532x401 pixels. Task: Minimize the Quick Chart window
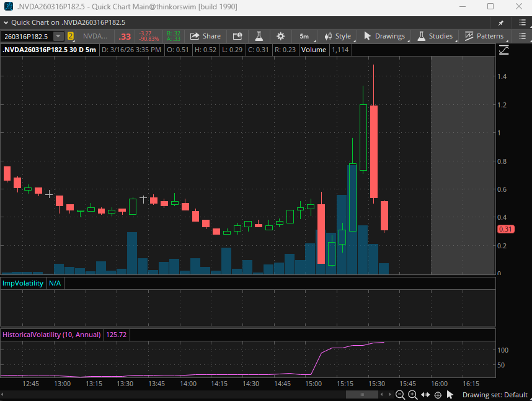click(463, 6)
